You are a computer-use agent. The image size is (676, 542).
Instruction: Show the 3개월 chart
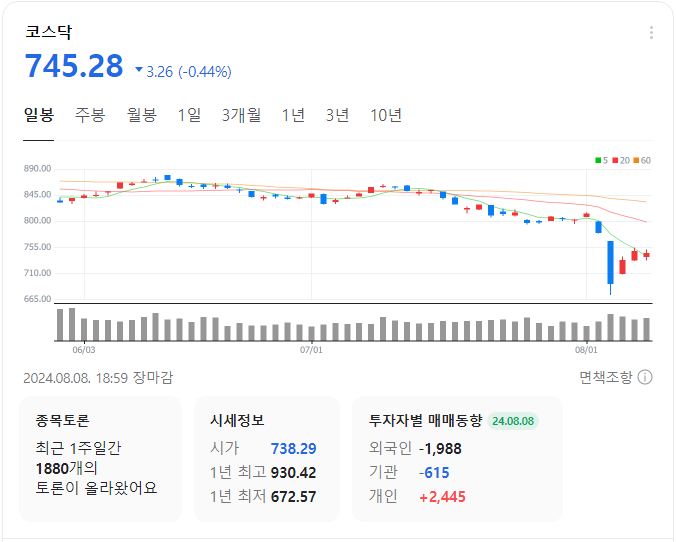click(241, 116)
